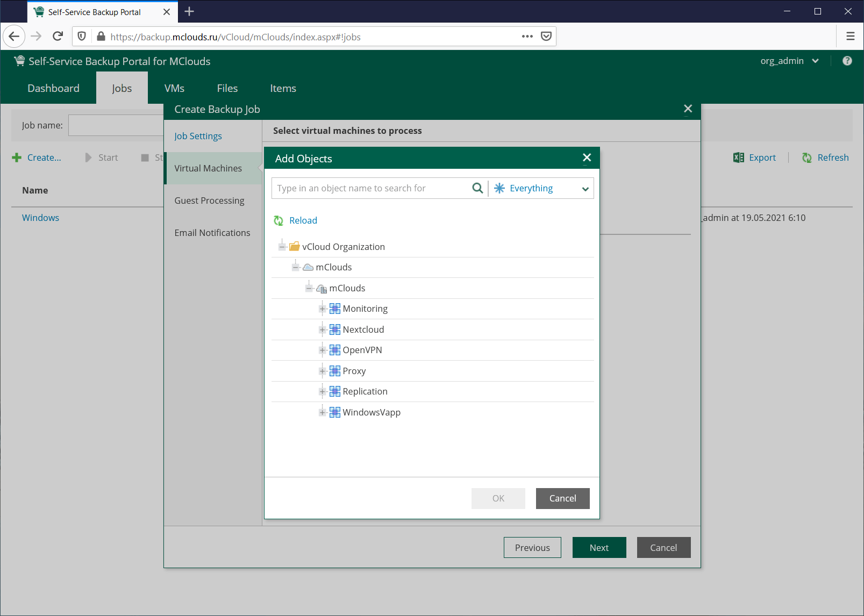
Task: Click Cancel in Create Backup Job wizard
Action: [663, 547]
